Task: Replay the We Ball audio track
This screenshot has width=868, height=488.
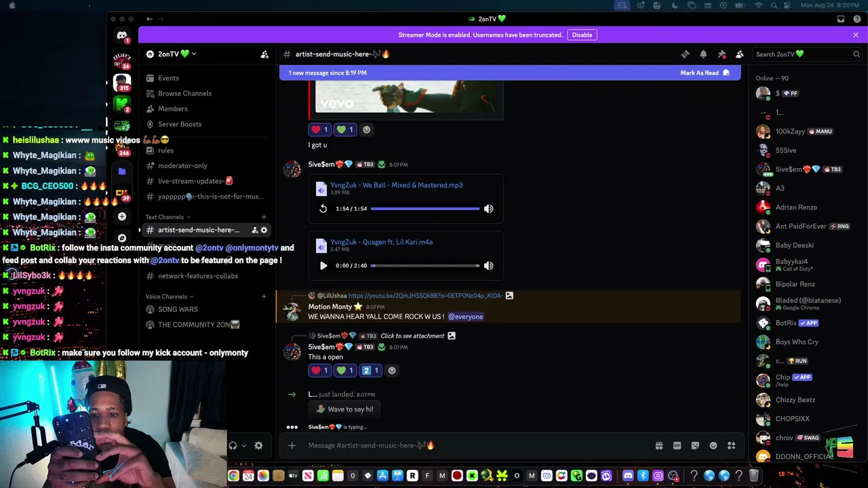Action: tap(323, 209)
